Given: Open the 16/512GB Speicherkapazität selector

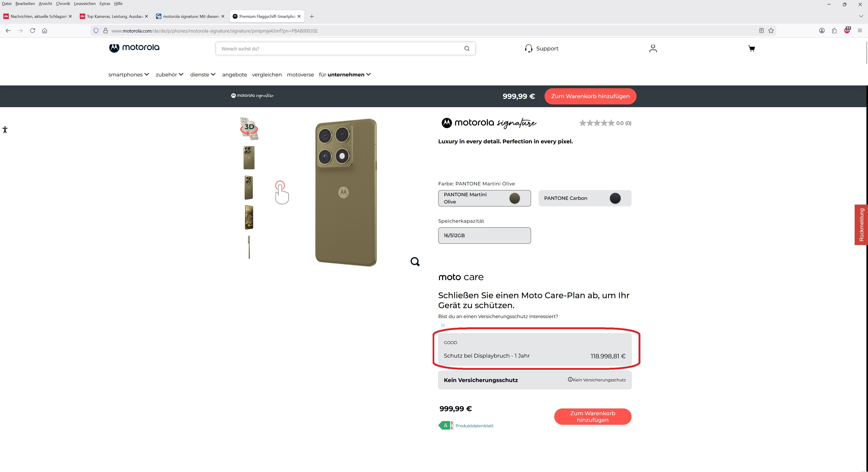Looking at the screenshot, I should click(x=484, y=235).
